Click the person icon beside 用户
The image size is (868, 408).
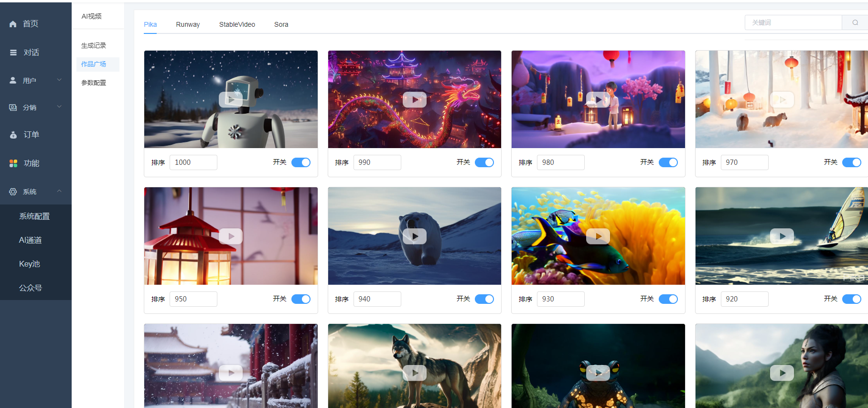coord(13,80)
